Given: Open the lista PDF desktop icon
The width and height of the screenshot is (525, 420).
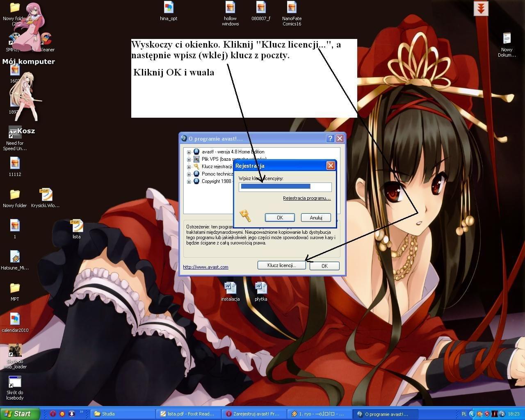Looking at the screenshot, I should 77,229.
